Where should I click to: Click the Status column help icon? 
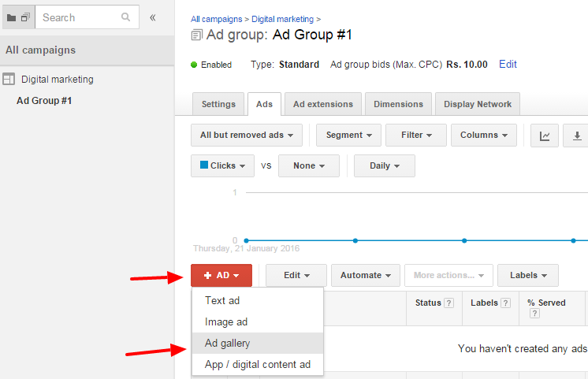click(449, 303)
